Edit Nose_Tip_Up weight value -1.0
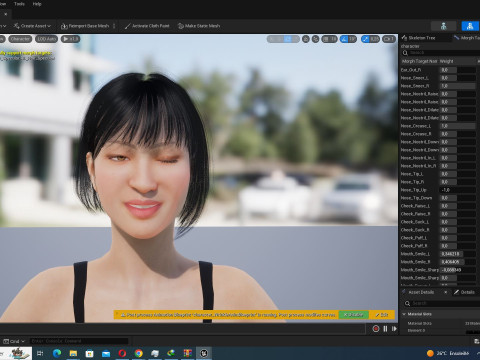 458,190
